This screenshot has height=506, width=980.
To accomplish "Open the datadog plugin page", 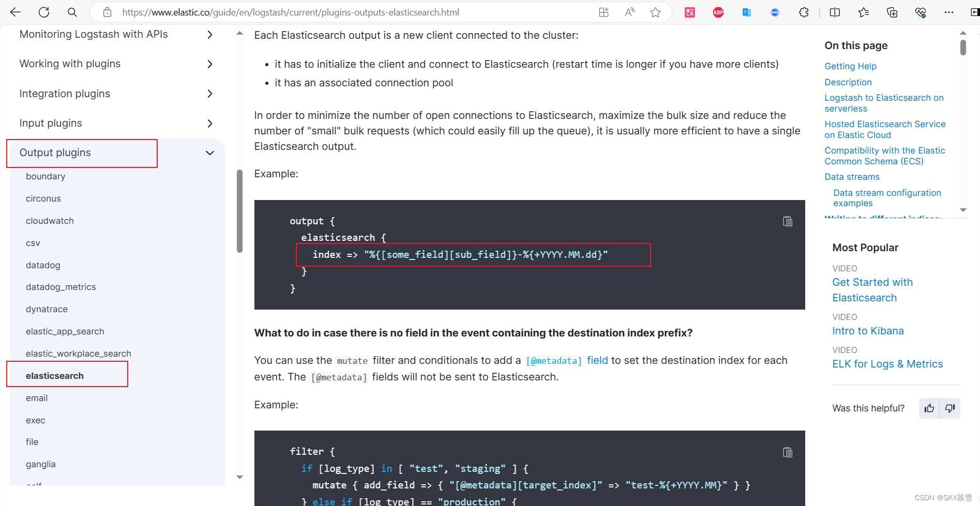I will 43,265.
